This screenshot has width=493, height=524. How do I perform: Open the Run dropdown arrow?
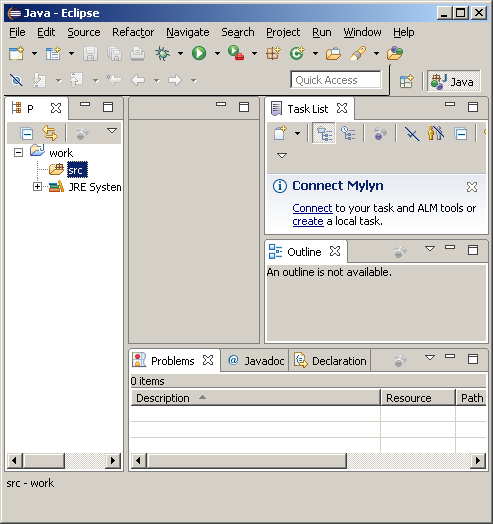(x=217, y=53)
